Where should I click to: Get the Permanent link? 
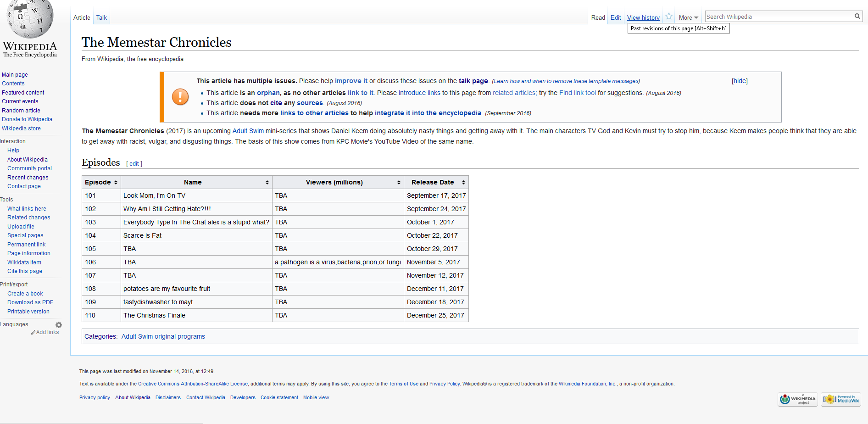[x=26, y=245]
